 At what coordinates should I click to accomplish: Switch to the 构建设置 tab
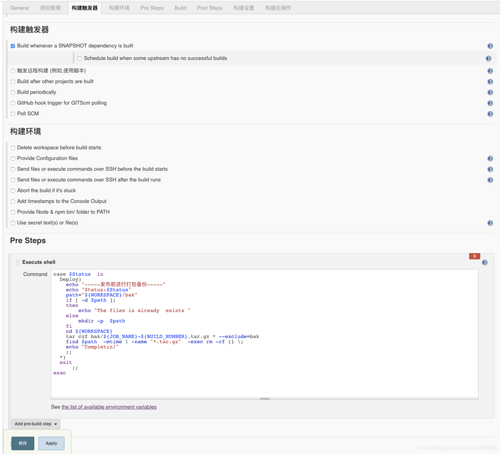tap(244, 8)
